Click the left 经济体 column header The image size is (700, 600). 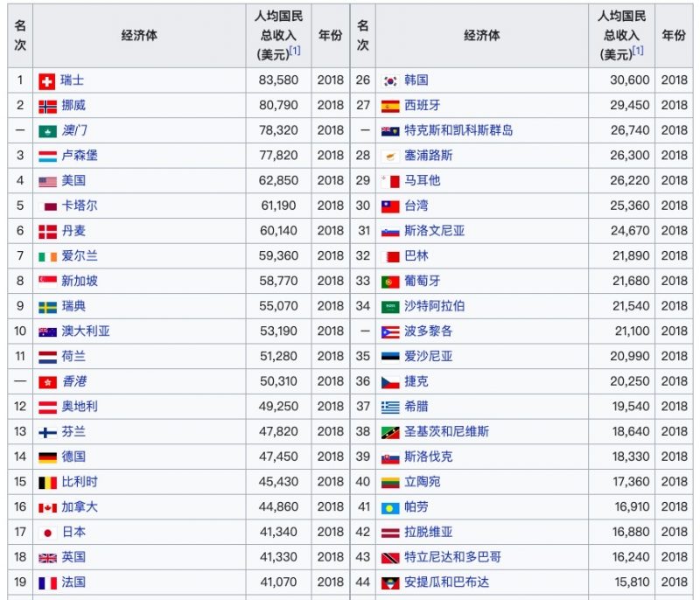click(139, 36)
